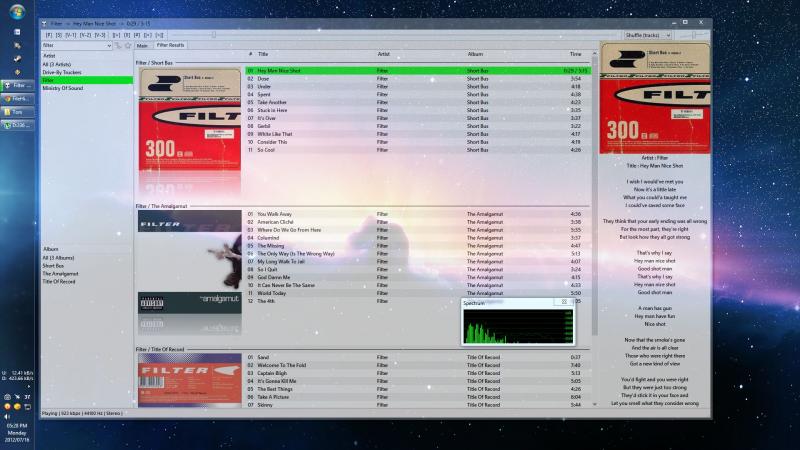Image resolution: width=800 pixels, height=450 pixels.
Task: Select track 'Hey Man Nice Shot'
Action: (417, 71)
